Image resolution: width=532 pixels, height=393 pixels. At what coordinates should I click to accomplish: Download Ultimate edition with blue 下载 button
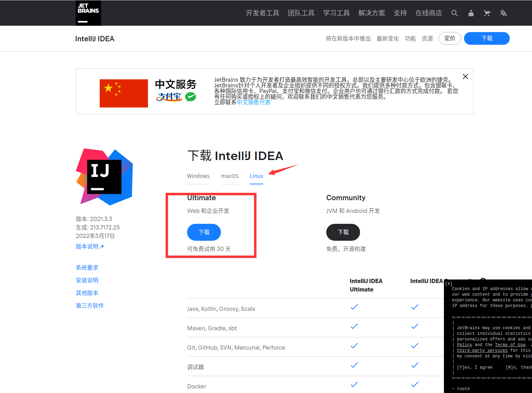click(204, 232)
